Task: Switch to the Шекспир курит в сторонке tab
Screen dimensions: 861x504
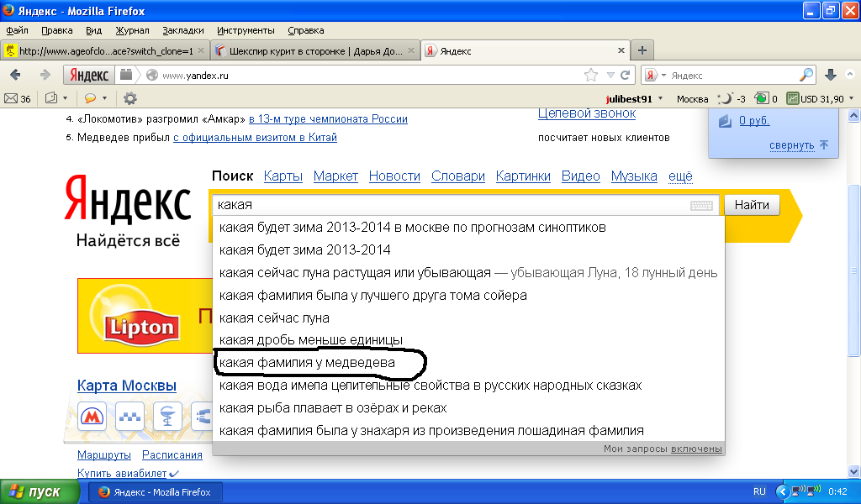Action: click(315, 50)
